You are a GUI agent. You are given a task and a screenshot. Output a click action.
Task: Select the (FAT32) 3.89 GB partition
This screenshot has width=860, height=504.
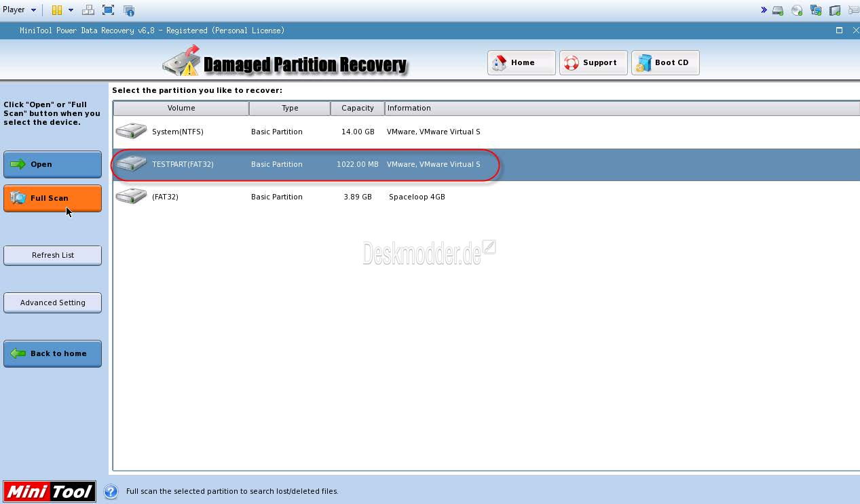point(486,197)
